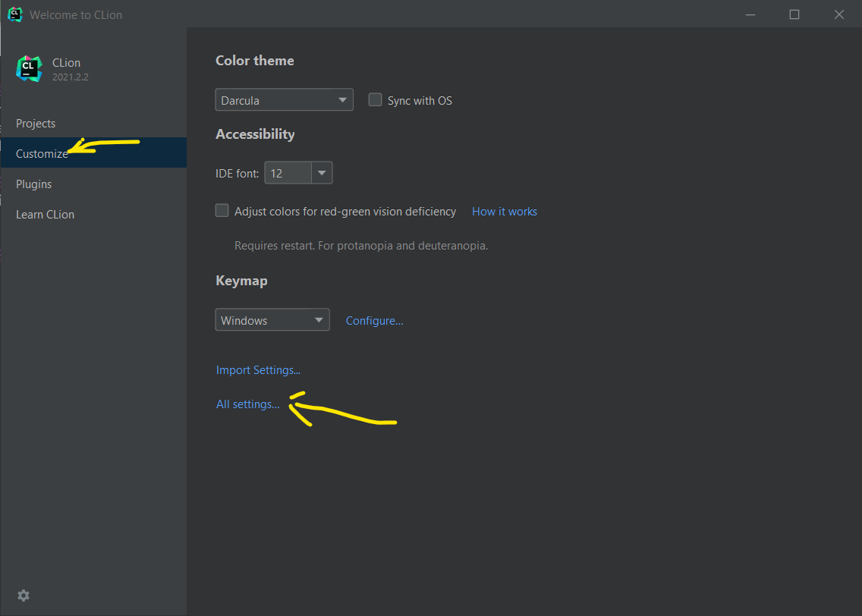The width and height of the screenshot is (862, 616).
Task: Open the Windows keymap dropdown
Action: (x=272, y=320)
